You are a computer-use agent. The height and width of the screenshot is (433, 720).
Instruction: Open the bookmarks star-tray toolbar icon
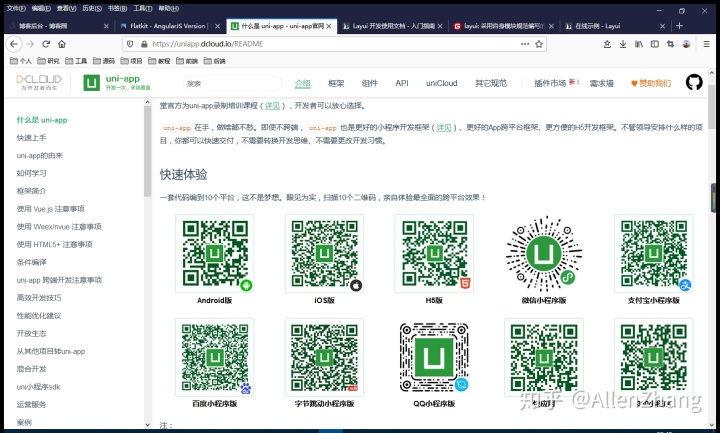(607, 44)
